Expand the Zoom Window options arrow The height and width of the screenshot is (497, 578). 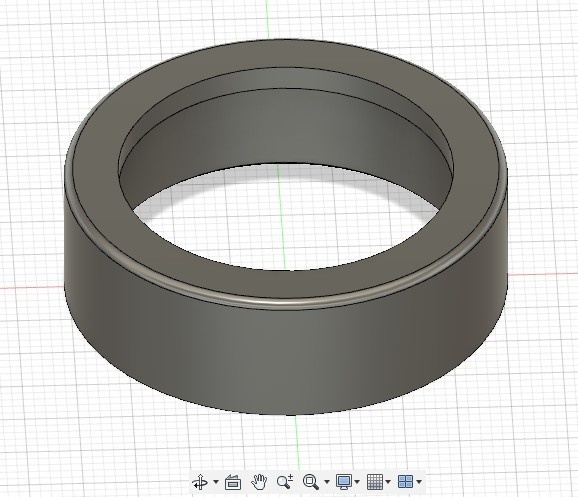(327, 482)
